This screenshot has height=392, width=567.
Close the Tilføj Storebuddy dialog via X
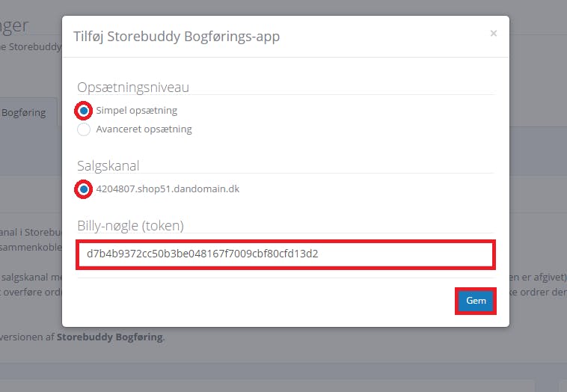coord(493,33)
